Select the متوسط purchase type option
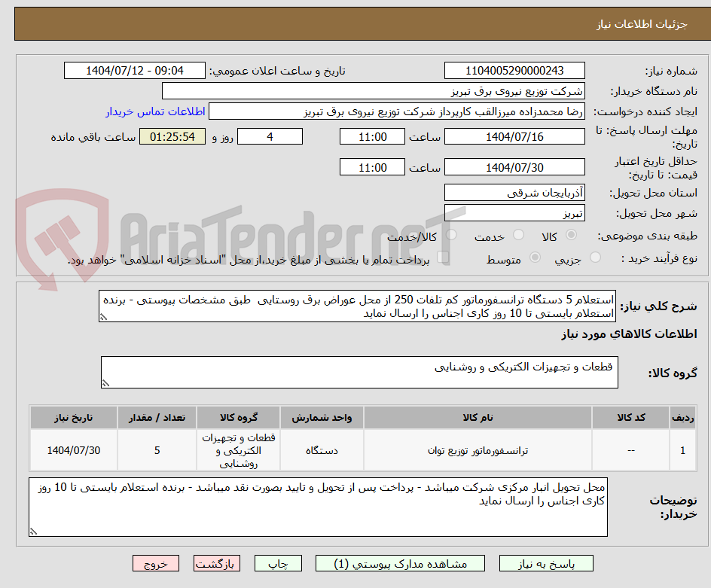 535,257
